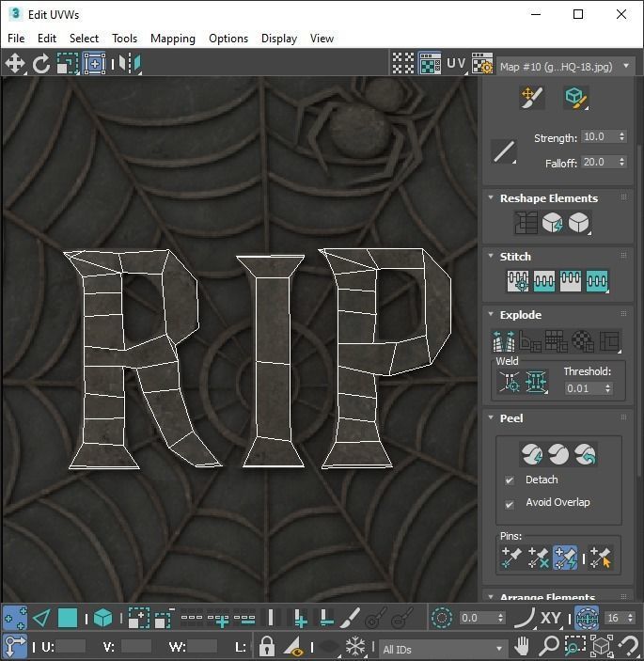The height and width of the screenshot is (661, 644).
Task: Click Flatten by Material ID icon
Action: [x=583, y=341]
